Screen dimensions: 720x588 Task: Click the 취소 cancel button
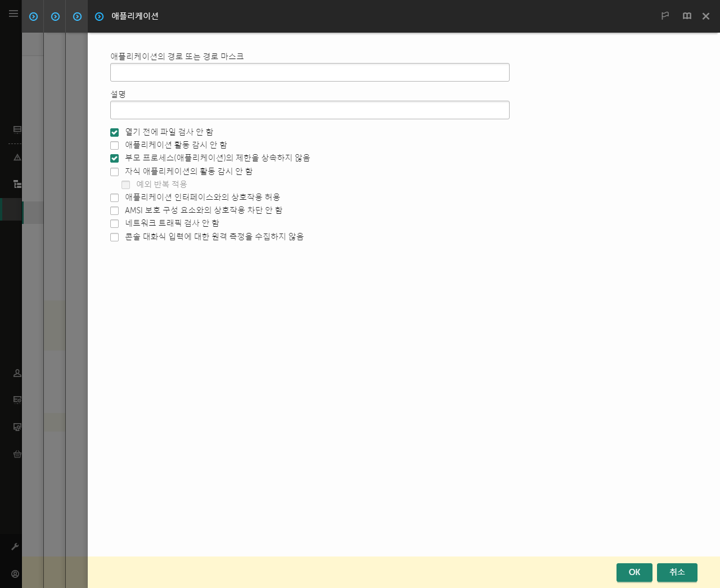point(677,572)
